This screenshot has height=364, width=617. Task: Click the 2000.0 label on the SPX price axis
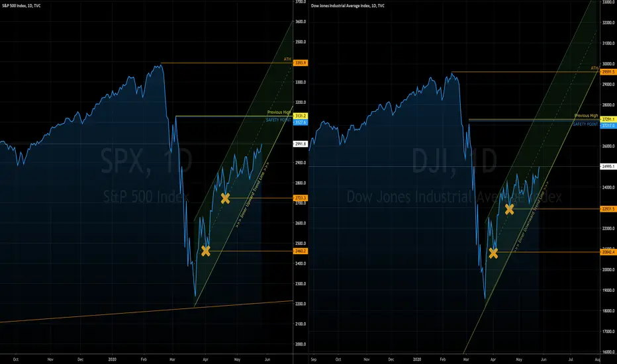(x=301, y=344)
